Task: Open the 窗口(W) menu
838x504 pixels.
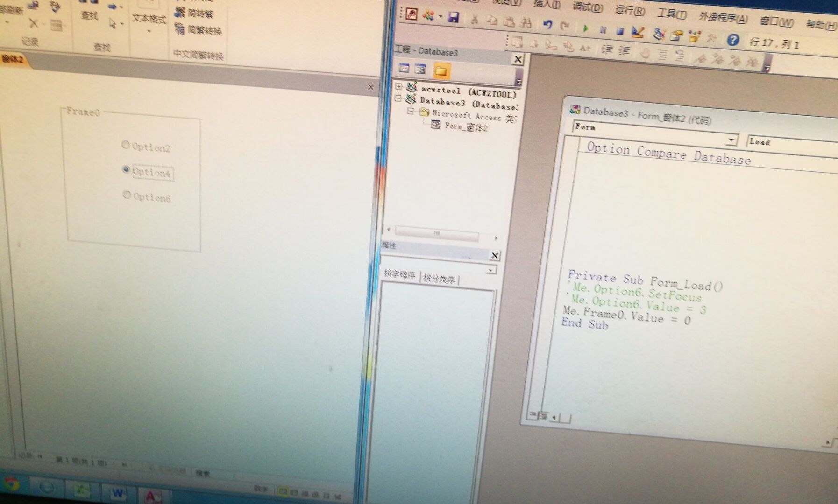Action: [776, 21]
